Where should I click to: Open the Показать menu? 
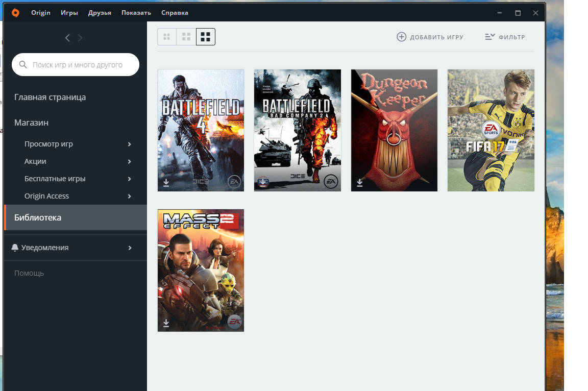136,13
